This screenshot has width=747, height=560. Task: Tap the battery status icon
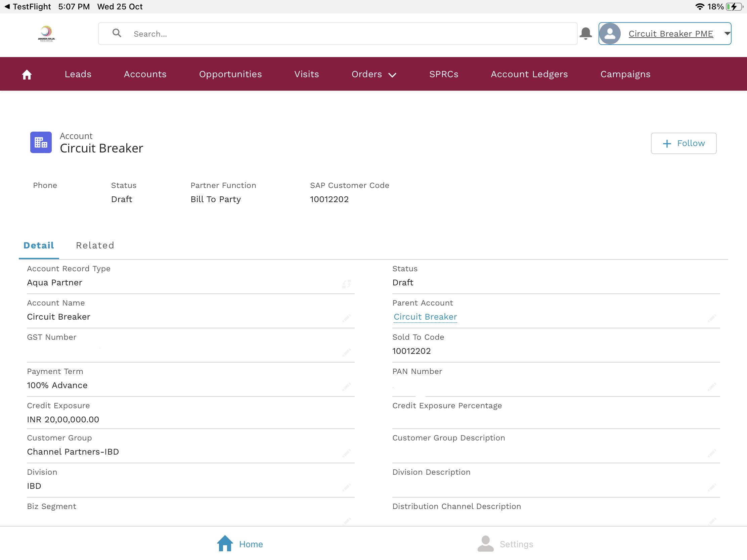(x=735, y=6)
